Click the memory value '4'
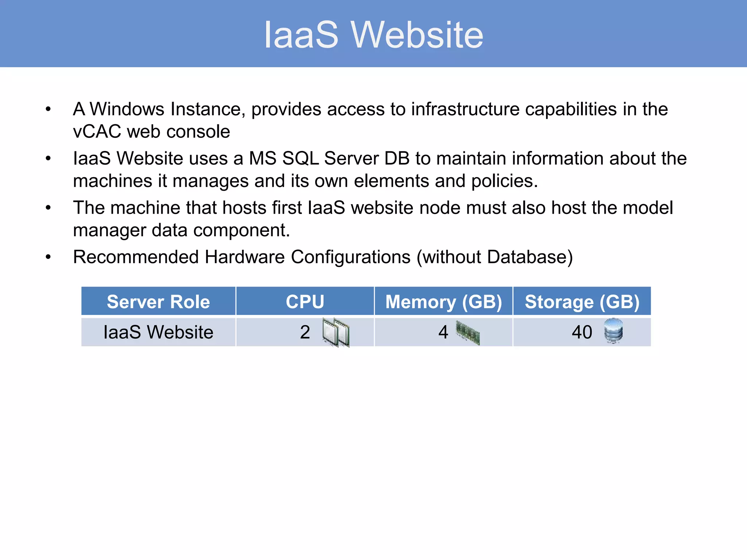The height and width of the screenshot is (560, 747). tap(443, 332)
